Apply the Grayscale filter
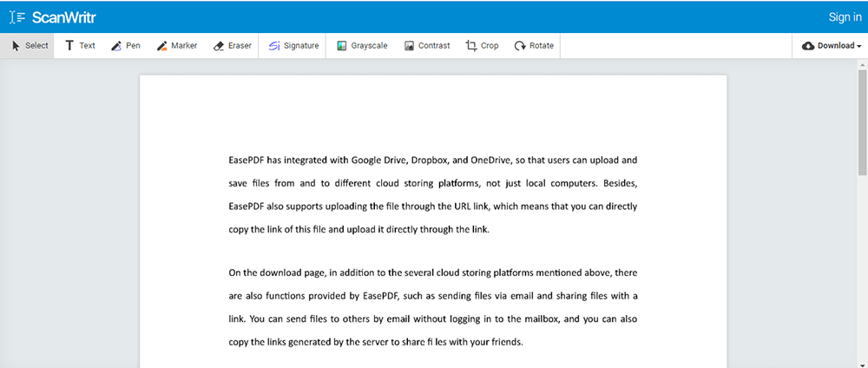Image resolution: width=868 pixels, height=368 pixels. click(362, 46)
